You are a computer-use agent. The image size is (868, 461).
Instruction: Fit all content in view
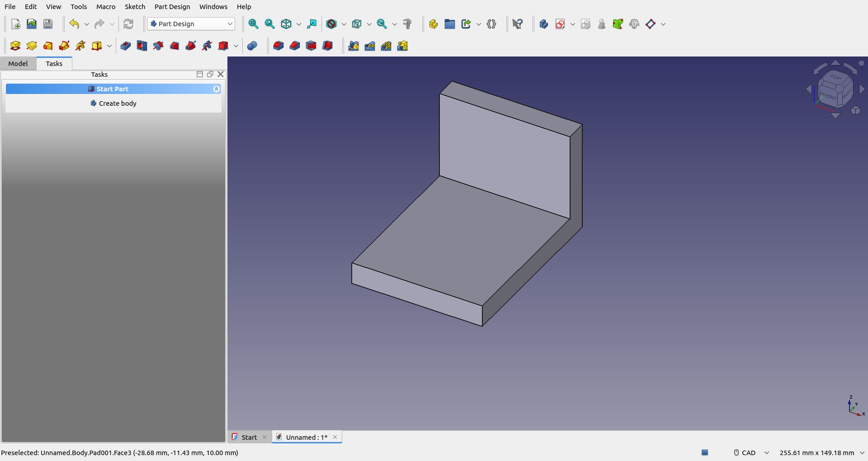[x=253, y=24]
